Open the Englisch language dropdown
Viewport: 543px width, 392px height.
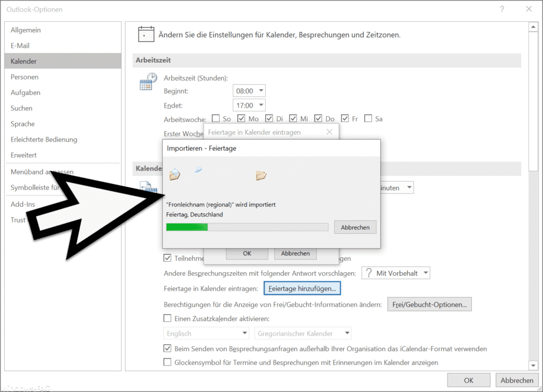click(245, 333)
